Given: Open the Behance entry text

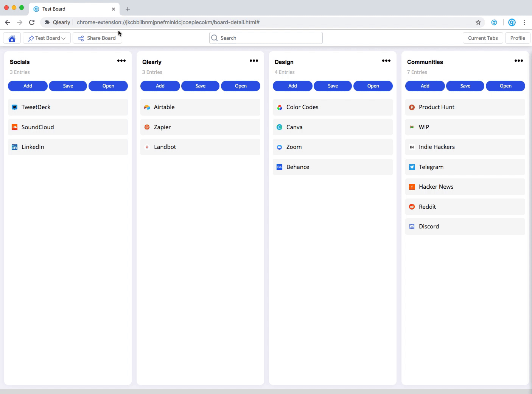Looking at the screenshot, I should (298, 167).
